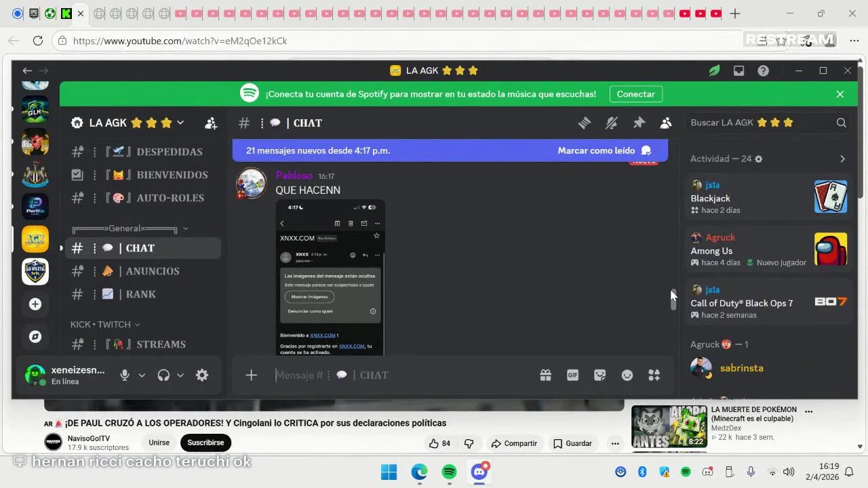This screenshot has width=868, height=488.
Task: Click the green leaf icon in Discord title bar
Action: pyautogui.click(x=714, y=70)
